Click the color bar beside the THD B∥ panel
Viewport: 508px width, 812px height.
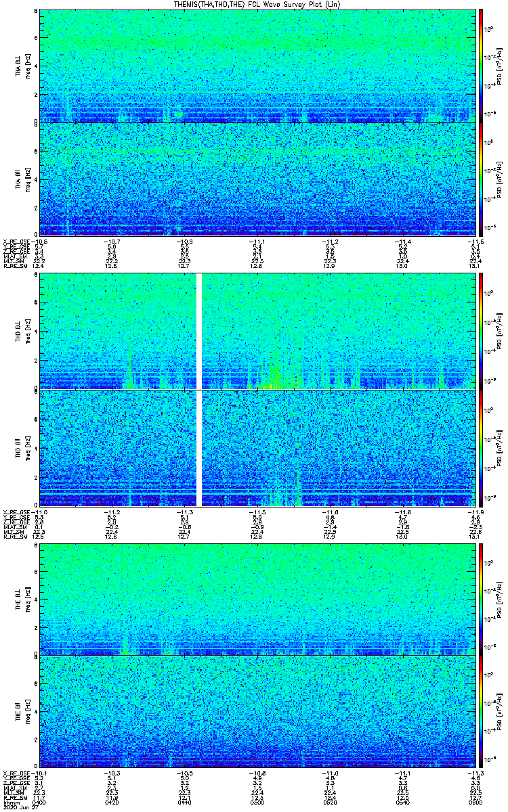coord(481,447)
